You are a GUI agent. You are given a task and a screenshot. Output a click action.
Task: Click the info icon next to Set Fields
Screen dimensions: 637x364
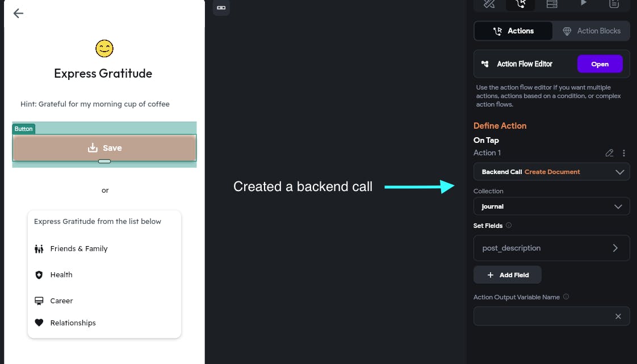click(x=509, y=226)
